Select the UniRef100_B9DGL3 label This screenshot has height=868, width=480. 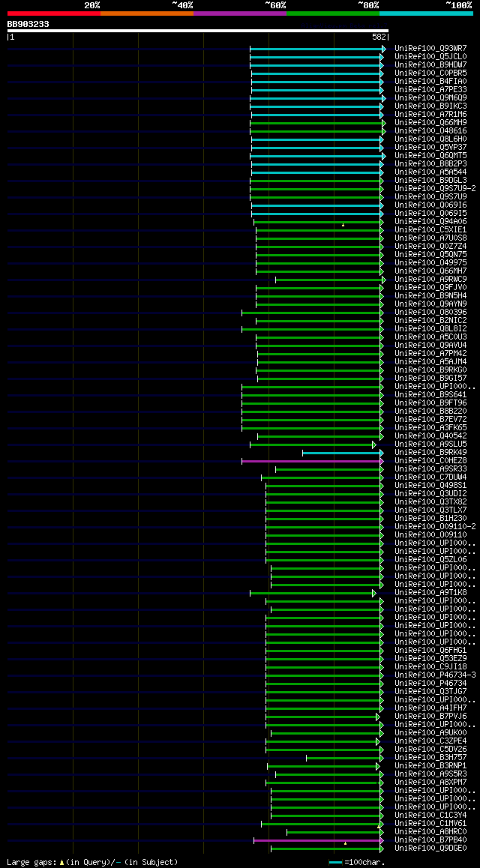click(430, 181)
